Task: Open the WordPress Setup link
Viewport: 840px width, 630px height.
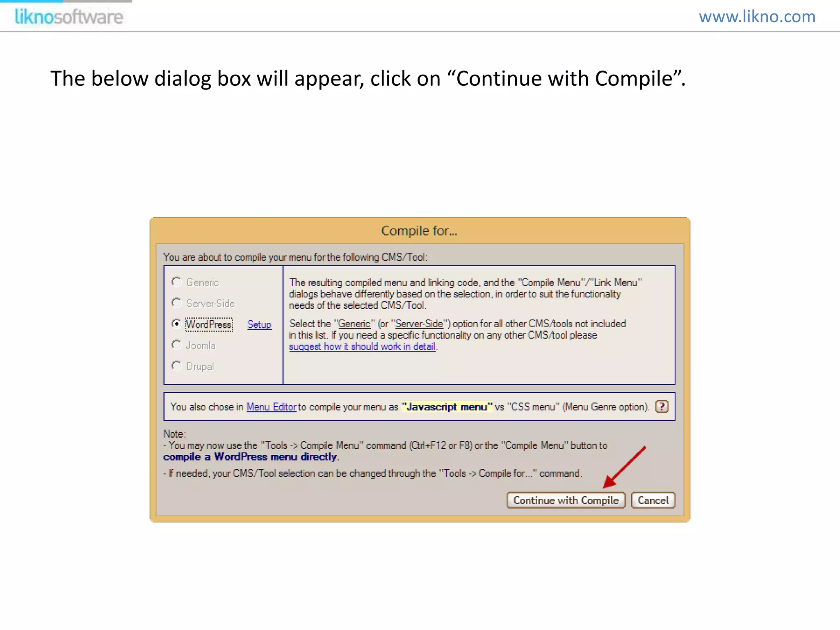Action: (259, 324)
